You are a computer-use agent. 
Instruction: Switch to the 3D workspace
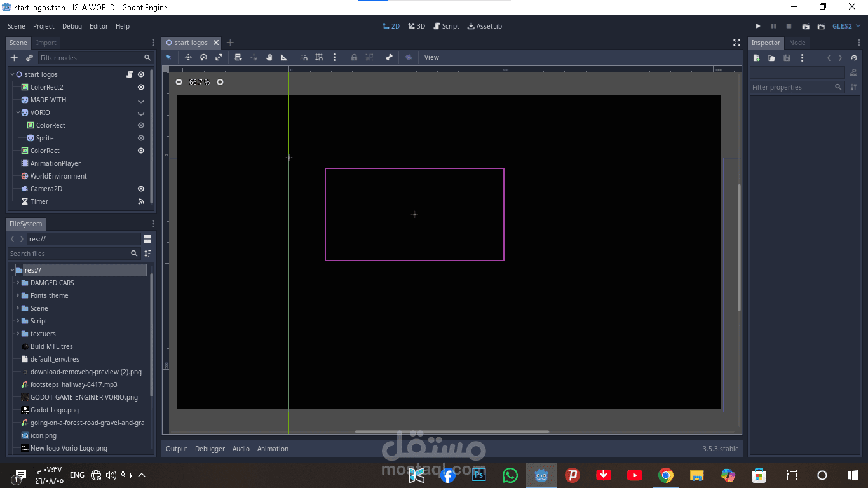(417, 26)
